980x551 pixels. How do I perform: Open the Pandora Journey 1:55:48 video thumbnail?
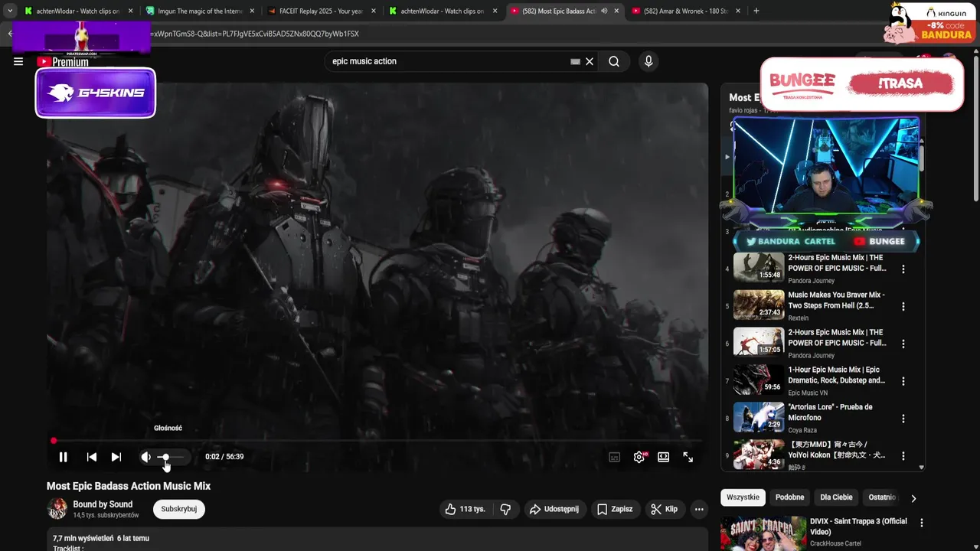pos(759,268)
